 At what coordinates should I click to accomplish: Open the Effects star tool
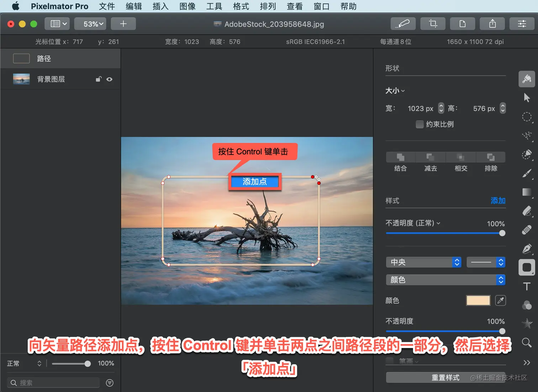point(527,323)
